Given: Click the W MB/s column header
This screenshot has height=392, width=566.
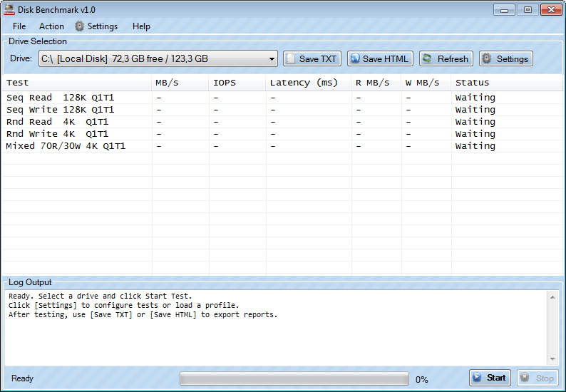Looking at the screenshot, I should [426, 83].
